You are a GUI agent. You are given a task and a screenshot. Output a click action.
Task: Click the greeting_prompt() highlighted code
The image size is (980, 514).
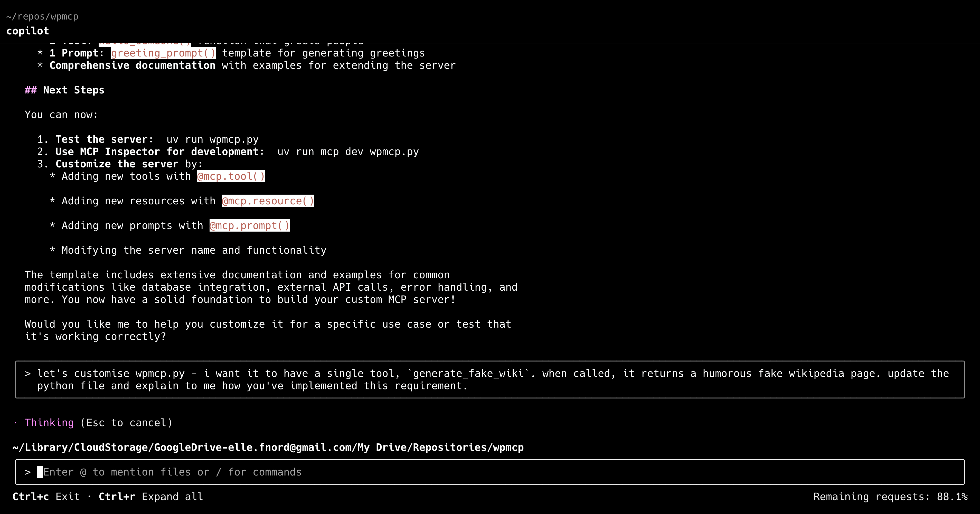tap(163, 53)
